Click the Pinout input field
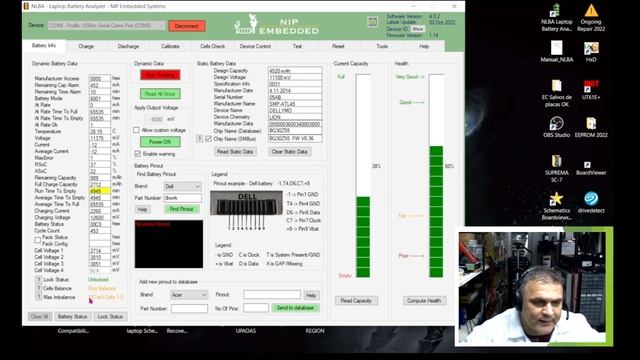Image resolution: width=640 pixels, height=360 pixels. (272, 295)
